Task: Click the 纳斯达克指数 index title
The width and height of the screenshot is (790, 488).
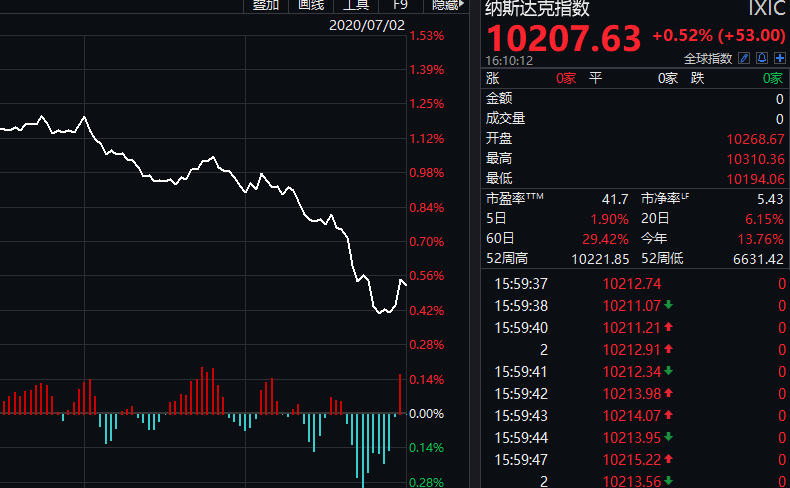Action: point(537,9)
